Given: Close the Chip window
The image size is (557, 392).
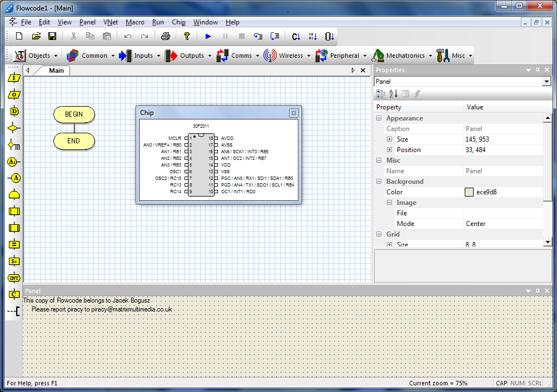Looking at the screenshot, I should pyautogui.click(x=294, y=113).
